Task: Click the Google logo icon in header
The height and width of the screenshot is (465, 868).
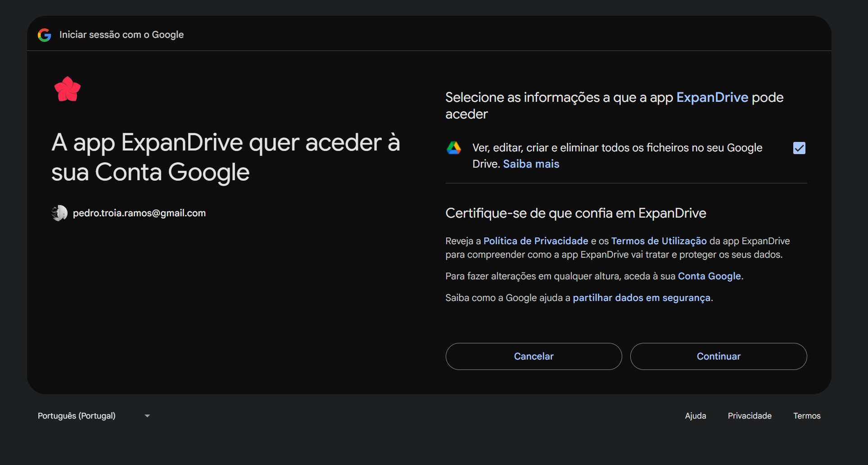Action: click(44, 35)
